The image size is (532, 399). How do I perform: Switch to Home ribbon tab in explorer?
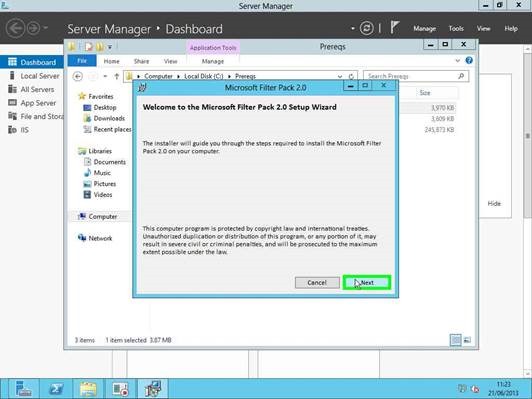coord(111,61)
